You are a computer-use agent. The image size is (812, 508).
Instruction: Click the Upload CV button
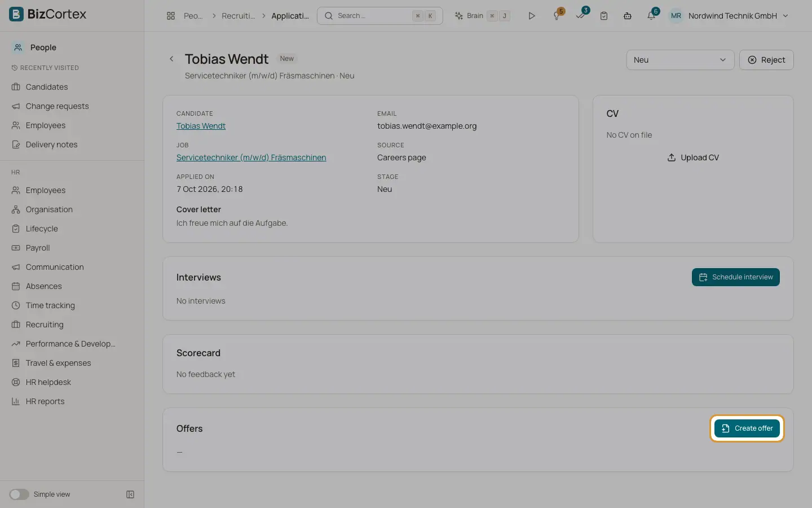pos(693,157)
